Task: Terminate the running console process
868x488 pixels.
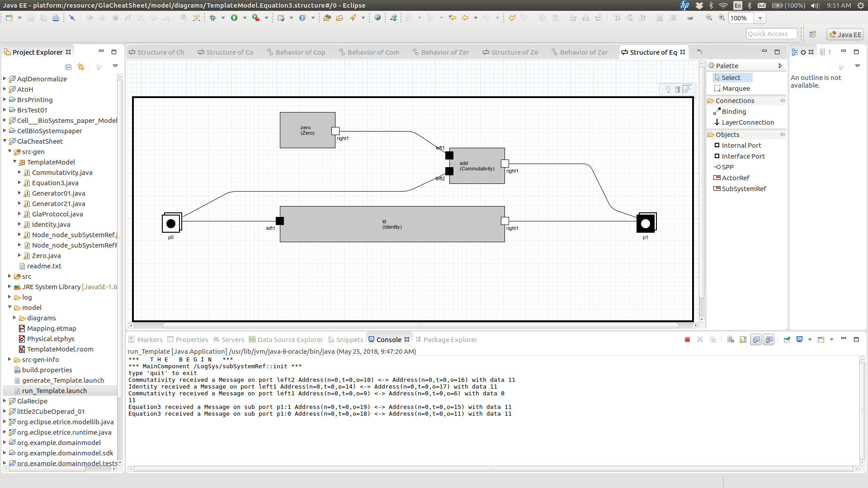Action: (x=687, y=340)
